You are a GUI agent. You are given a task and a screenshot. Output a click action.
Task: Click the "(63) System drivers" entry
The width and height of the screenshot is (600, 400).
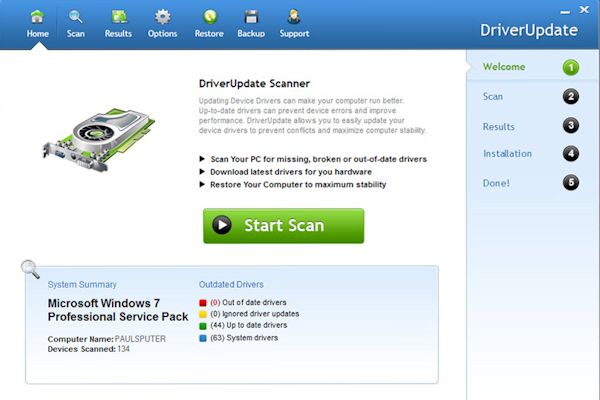(244, 338)
